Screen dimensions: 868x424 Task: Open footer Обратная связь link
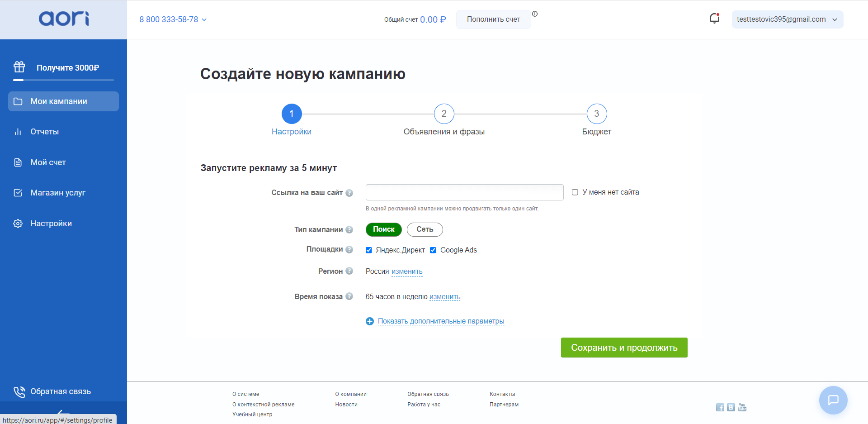(428, 394)
